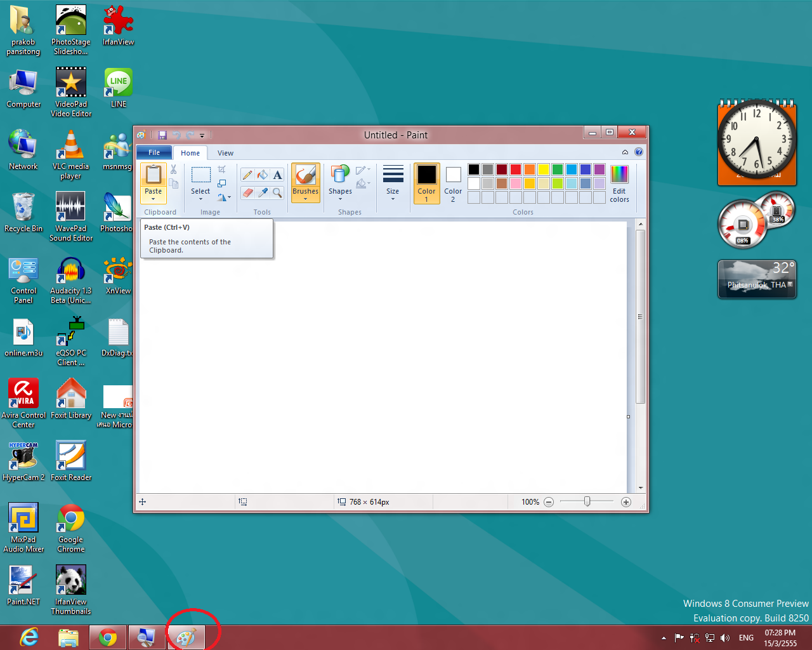Select the Text tool
The image size is (812, 650).
(277, 174)
